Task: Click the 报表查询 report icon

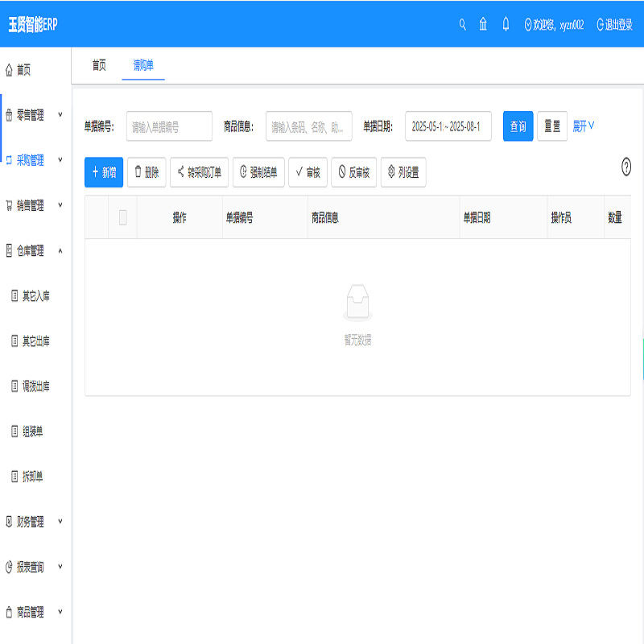Action: click(8, 566)
